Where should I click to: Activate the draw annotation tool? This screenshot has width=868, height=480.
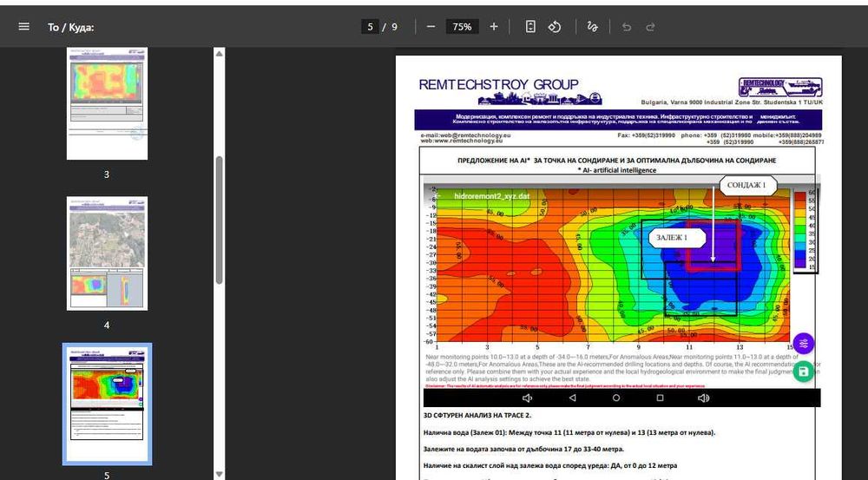coord(592,27)
